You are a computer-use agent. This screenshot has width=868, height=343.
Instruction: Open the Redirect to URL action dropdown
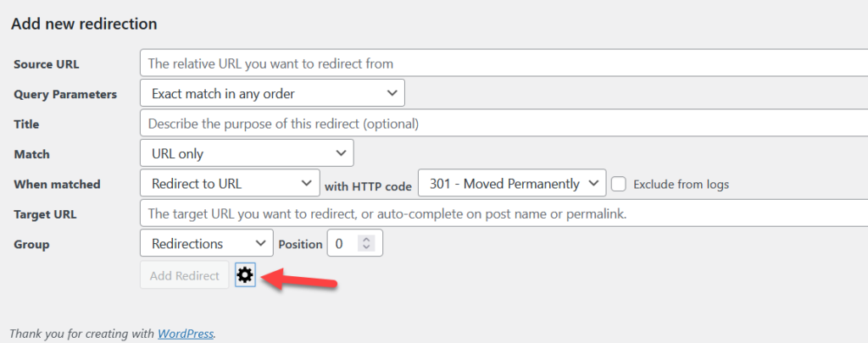point(230,183)
